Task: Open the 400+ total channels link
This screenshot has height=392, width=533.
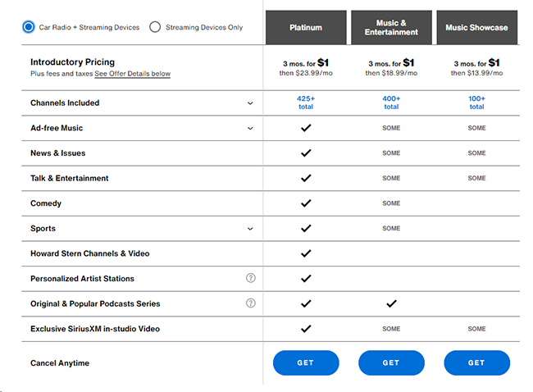Action: click(391, 103)
